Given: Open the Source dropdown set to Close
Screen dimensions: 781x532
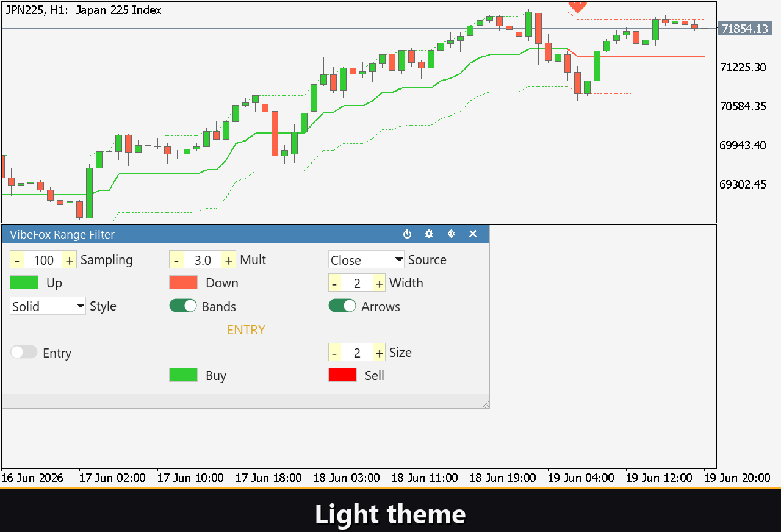Looking at the screenshot, I should click(366, 260).
